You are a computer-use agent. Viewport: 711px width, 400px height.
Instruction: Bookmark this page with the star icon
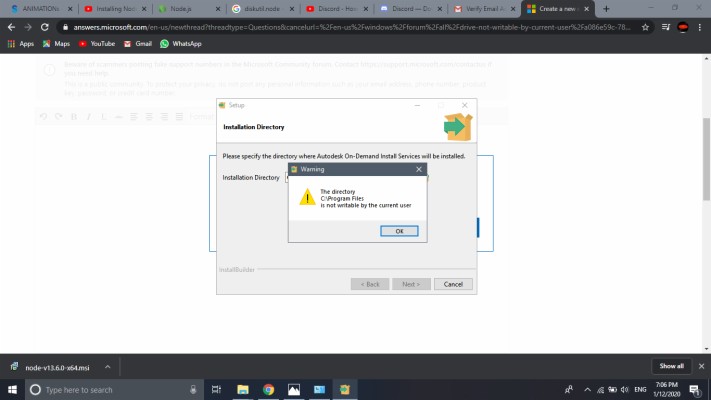[x=645, y=27]
